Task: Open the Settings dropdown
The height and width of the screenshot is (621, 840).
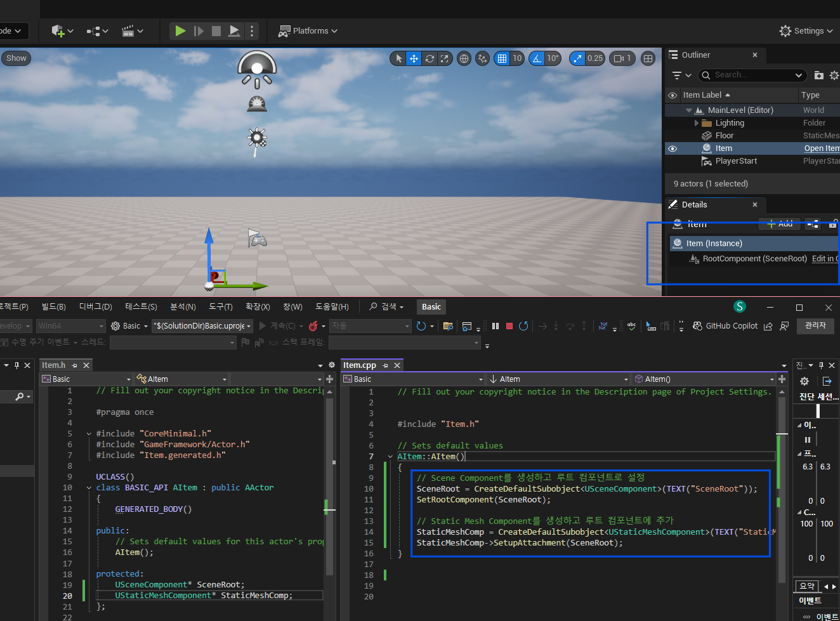Action: point(806,30)
